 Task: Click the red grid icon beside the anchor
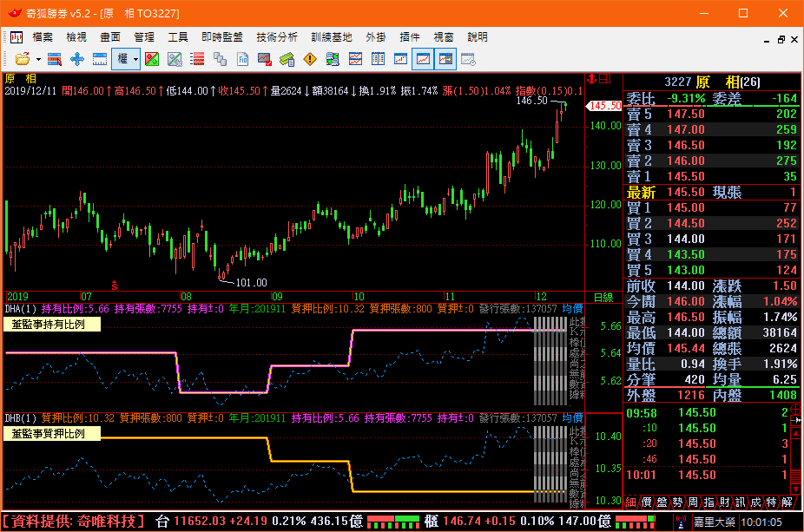pos(605,78)
